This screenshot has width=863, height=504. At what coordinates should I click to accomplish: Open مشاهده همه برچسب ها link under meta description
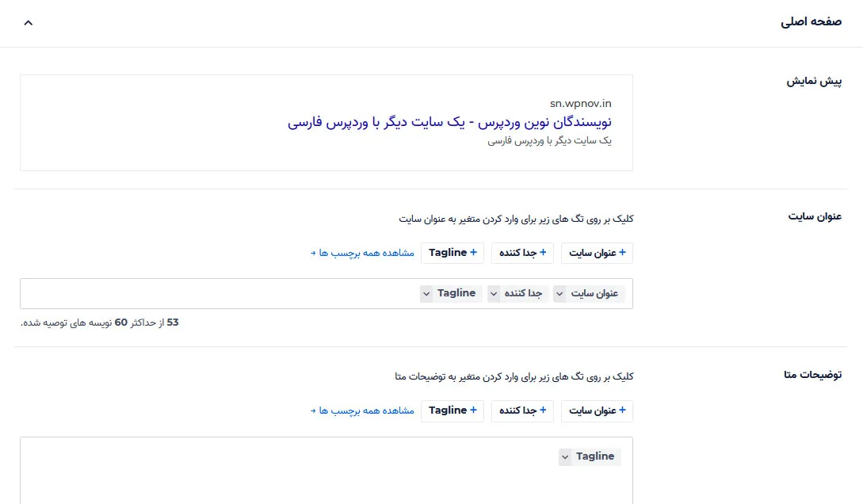(x=362, y=411)
